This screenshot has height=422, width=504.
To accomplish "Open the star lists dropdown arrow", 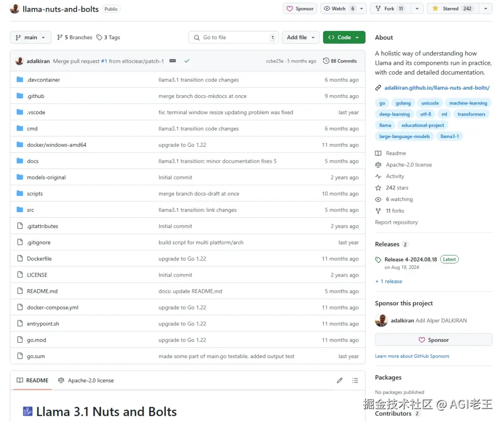I will [486, 9].
